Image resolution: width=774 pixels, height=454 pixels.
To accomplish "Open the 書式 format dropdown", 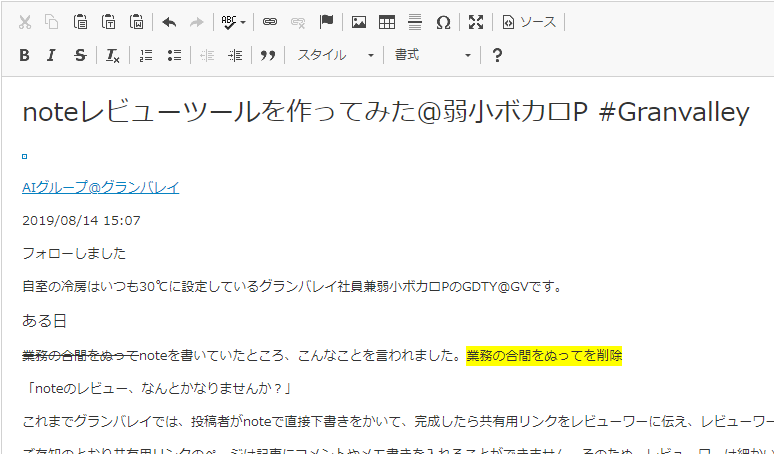I will coord(433,55).
